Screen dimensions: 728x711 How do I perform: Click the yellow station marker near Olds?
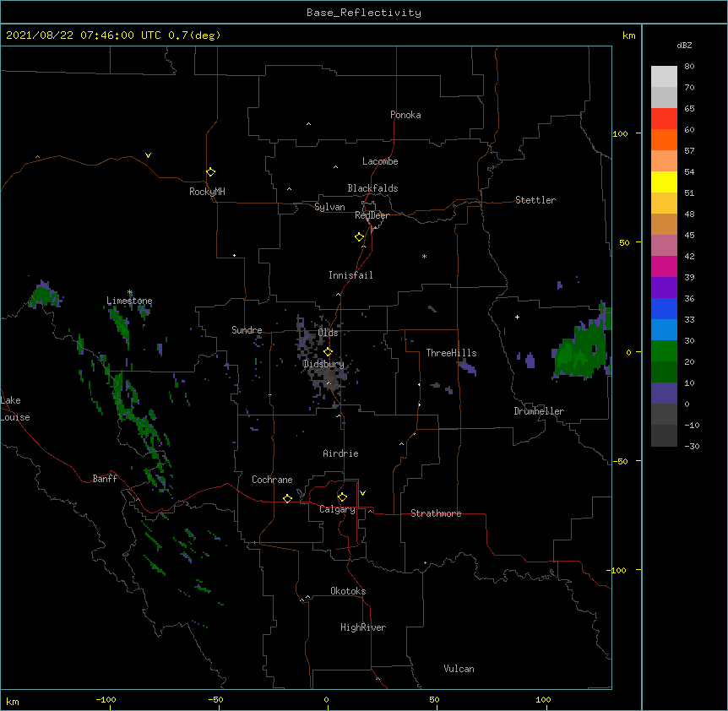pos(328,352)
